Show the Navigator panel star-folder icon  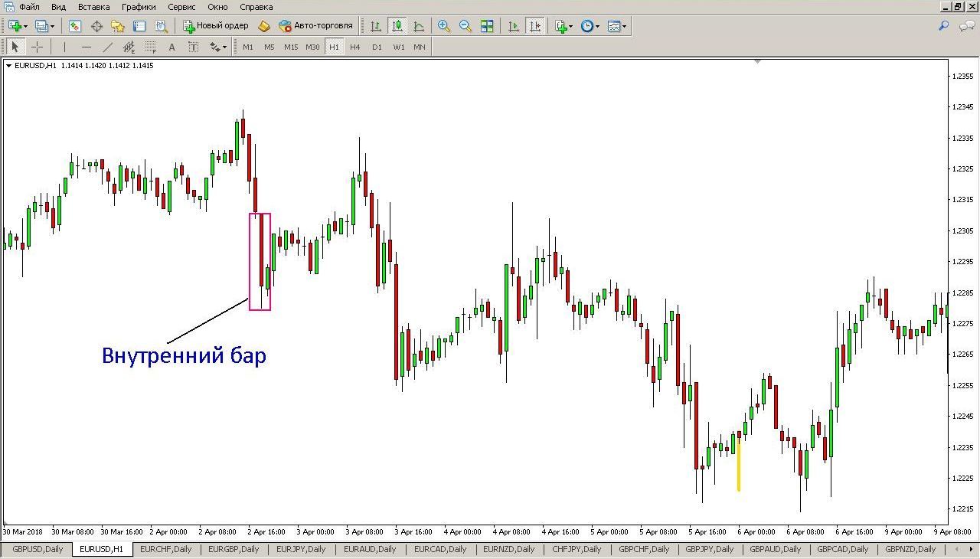(x=117, y=26)
